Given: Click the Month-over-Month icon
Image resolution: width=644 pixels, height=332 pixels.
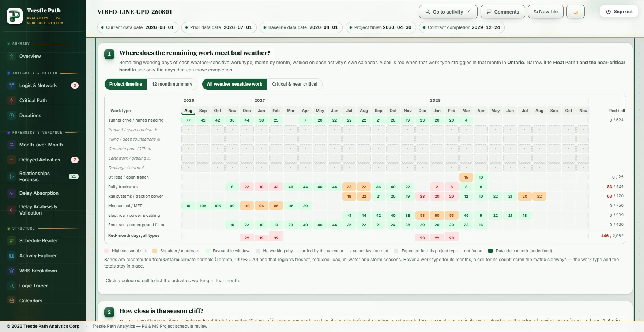Looking at the screenshot, I should point(12,145).
